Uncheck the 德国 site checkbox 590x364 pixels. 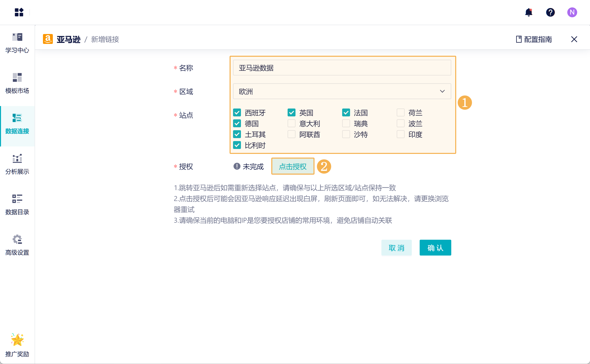(237, 124)
